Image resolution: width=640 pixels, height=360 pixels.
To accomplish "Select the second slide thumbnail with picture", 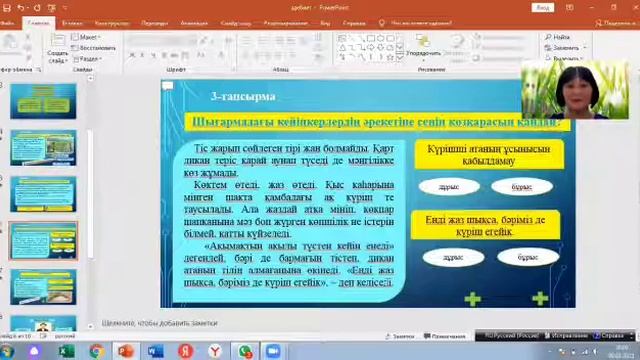I will pyautogui.click(x=43, y=148).
